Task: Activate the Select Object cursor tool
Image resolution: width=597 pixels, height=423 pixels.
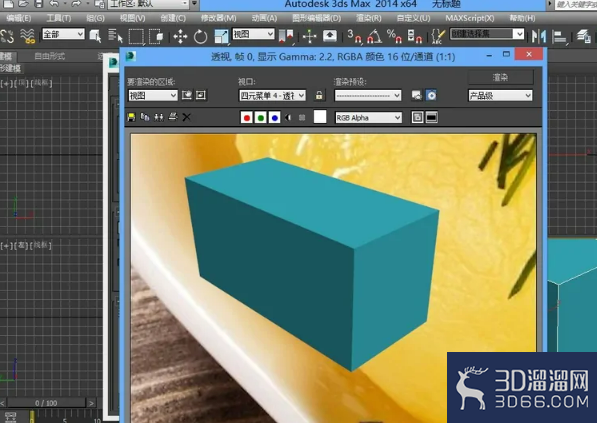Action: pyautogui.click(x=95, y=36)
